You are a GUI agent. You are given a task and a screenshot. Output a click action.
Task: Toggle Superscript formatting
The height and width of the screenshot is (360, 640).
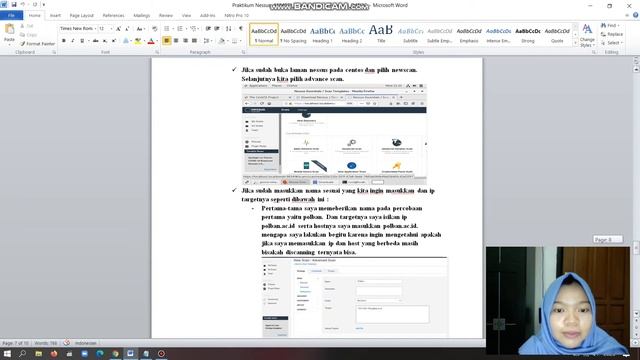tap(114, 41)
